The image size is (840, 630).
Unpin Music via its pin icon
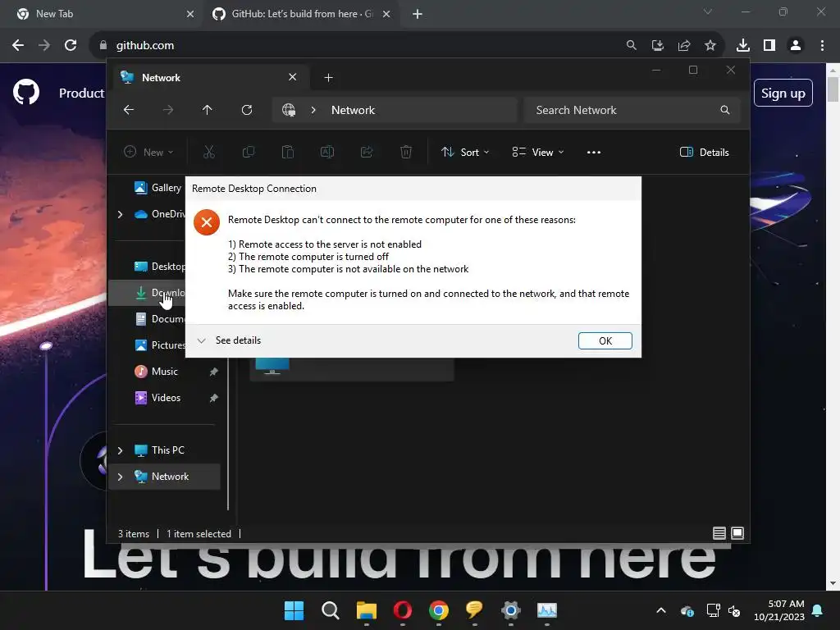point(214,372)
